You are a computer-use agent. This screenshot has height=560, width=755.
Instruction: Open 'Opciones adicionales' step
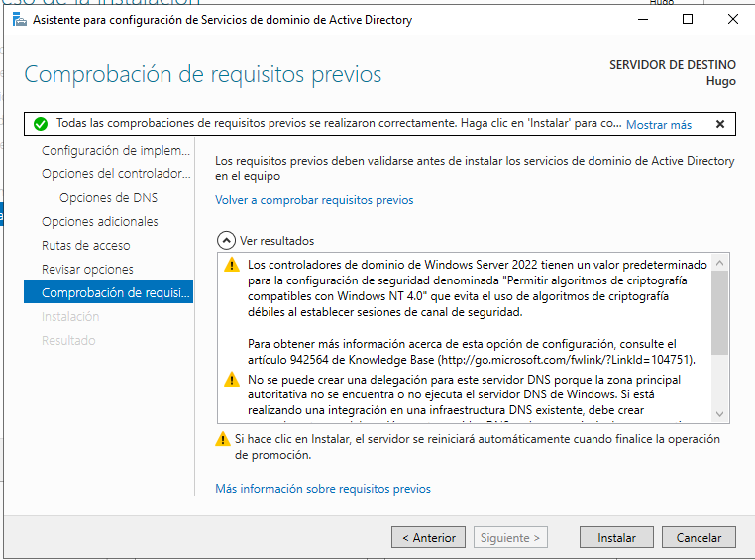(x=99, y=222)
